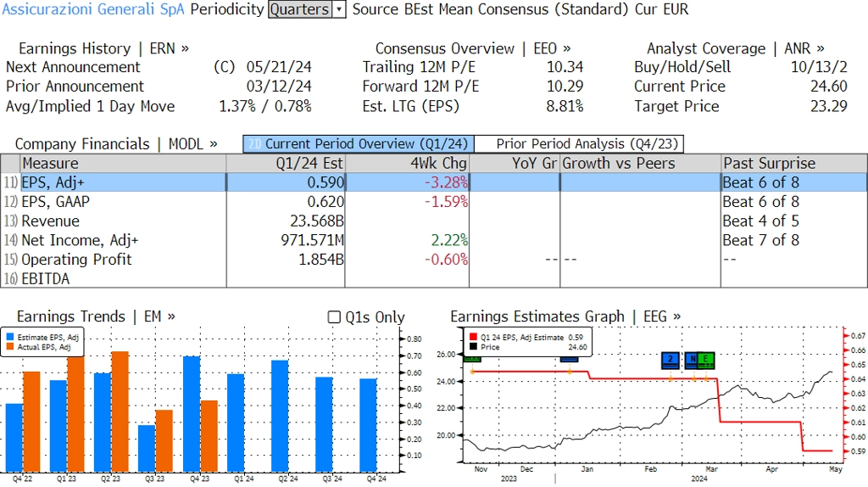Click Avg/Implied 1 Day Move value
Screen dimensions: 868x487
click(265, 106)
